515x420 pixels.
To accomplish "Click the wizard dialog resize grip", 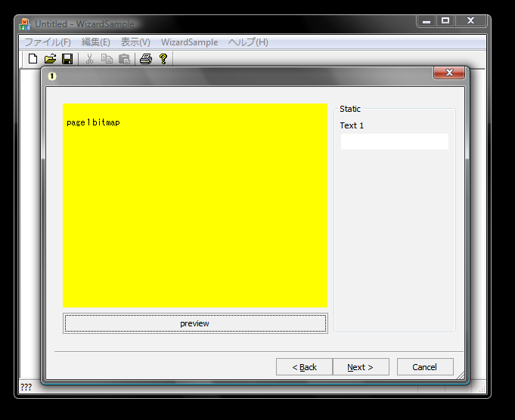I will [x=461, y=375].
